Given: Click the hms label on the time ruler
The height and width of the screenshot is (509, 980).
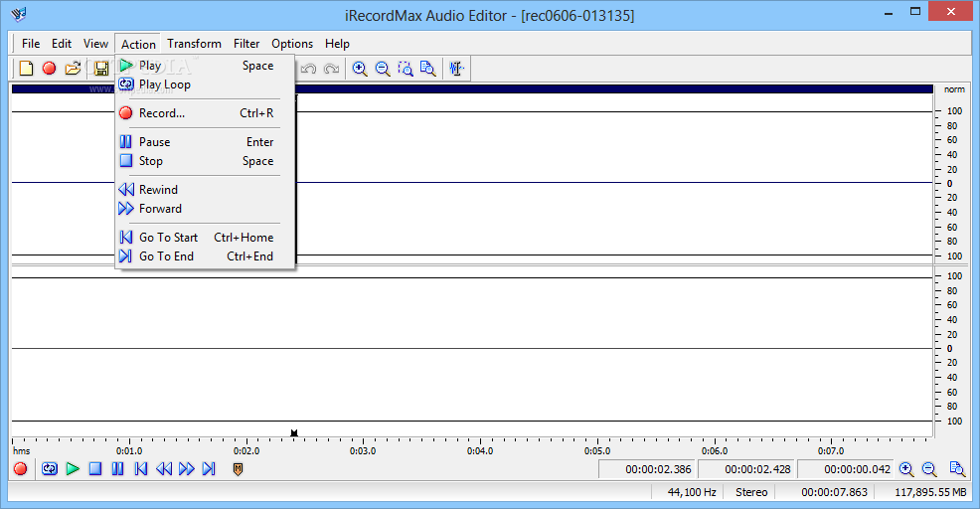Looking at the screenshot, I should tap(21, 451).
